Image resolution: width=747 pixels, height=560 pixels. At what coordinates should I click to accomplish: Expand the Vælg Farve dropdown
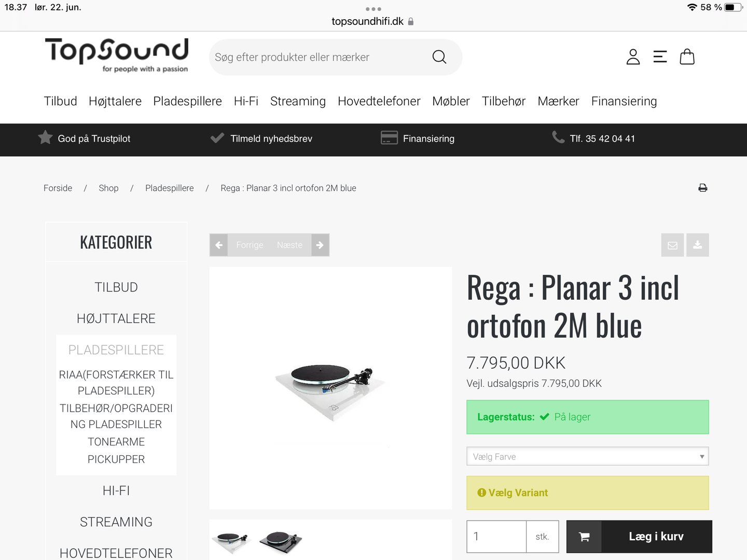(588, 456)
